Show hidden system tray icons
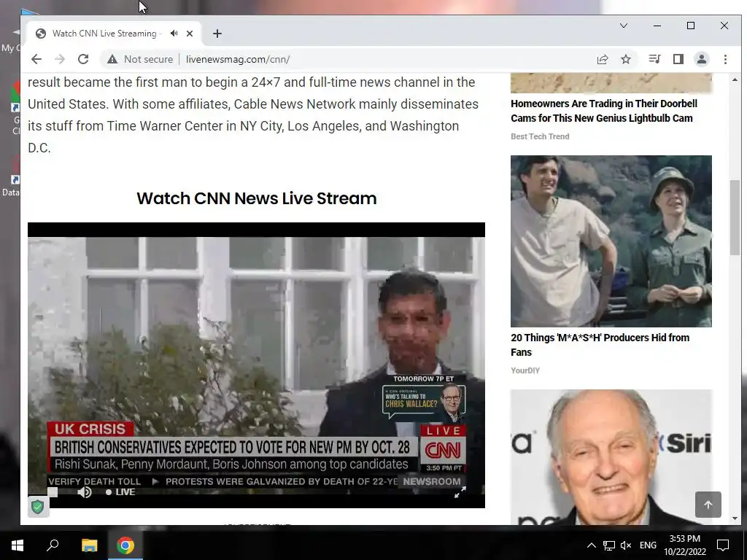The width and height of the screenshot is (747, 560). pyautogui.click(x=591, y=545)
